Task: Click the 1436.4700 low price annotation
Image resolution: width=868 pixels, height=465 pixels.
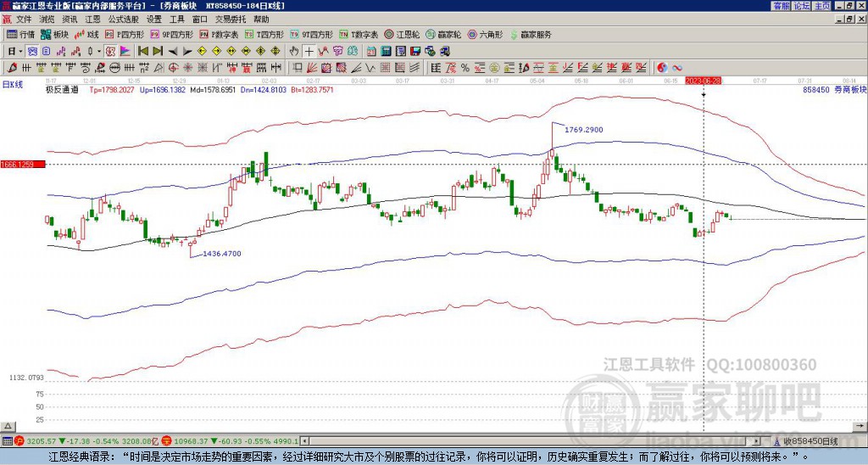Action: 222,254
